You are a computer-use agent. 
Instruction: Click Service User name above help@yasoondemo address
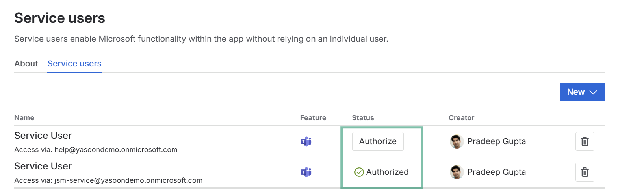click(43, 136)
